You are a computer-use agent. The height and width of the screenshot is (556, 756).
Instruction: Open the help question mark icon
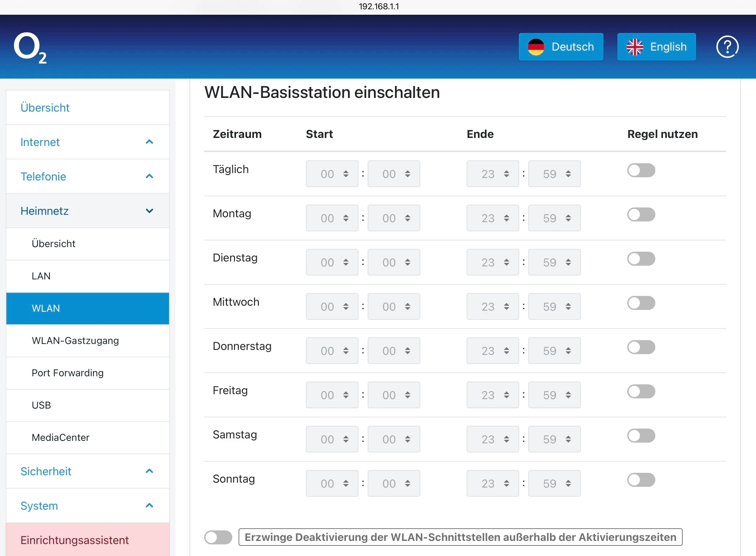(727, 47)
